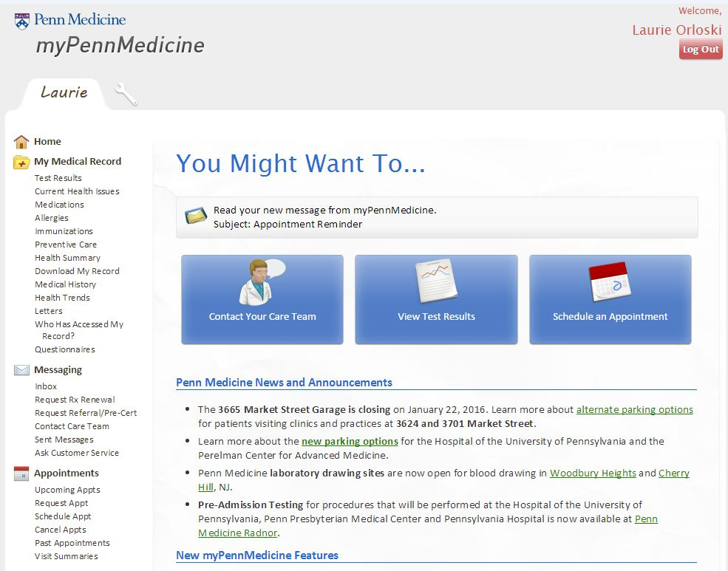Open Ask Customer Service
Viewport: 728px width, 571px height.
[x=77, y=454]
